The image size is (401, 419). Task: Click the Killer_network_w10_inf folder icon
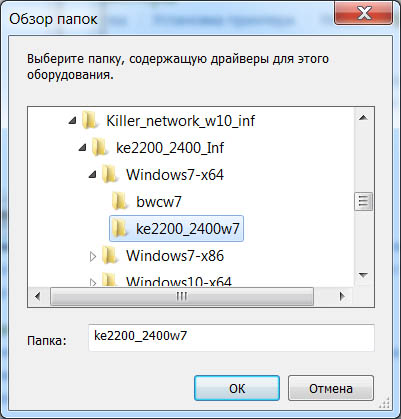(x=89, y=120)
